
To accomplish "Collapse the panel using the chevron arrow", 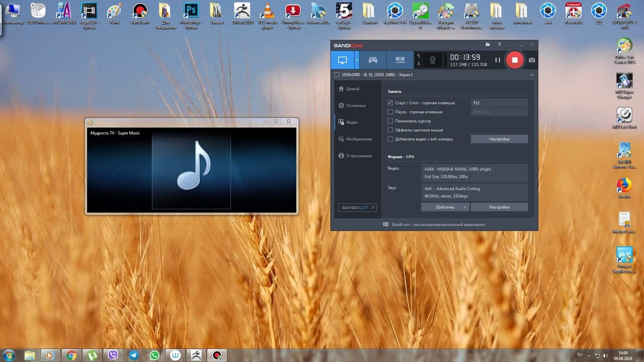I will click(532, 75).
